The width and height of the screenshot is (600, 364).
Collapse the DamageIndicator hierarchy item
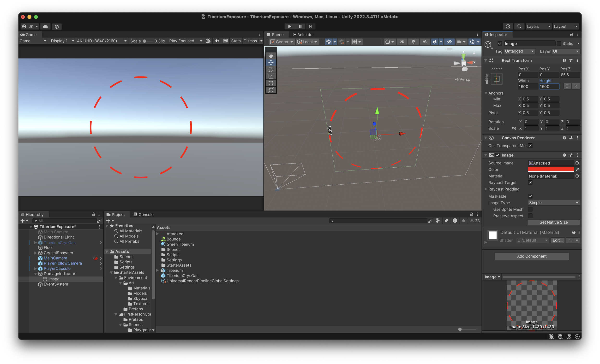(x=36, y=274)
